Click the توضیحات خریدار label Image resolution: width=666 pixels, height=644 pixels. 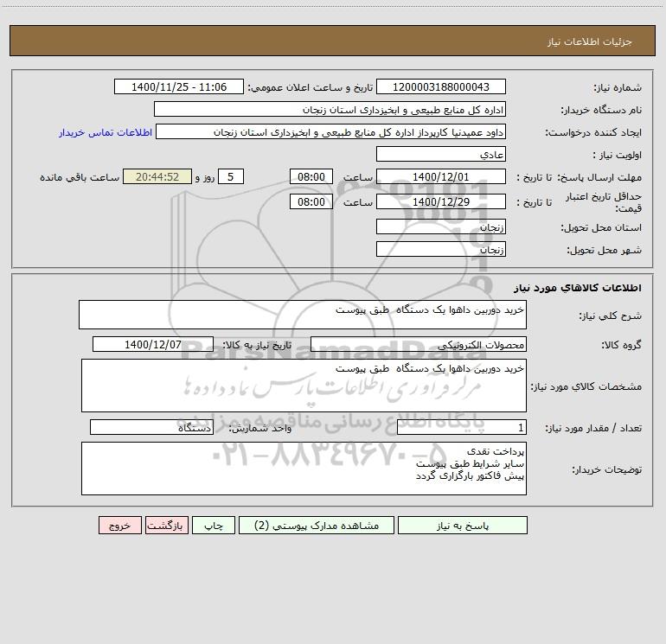(x=606, y=469)
